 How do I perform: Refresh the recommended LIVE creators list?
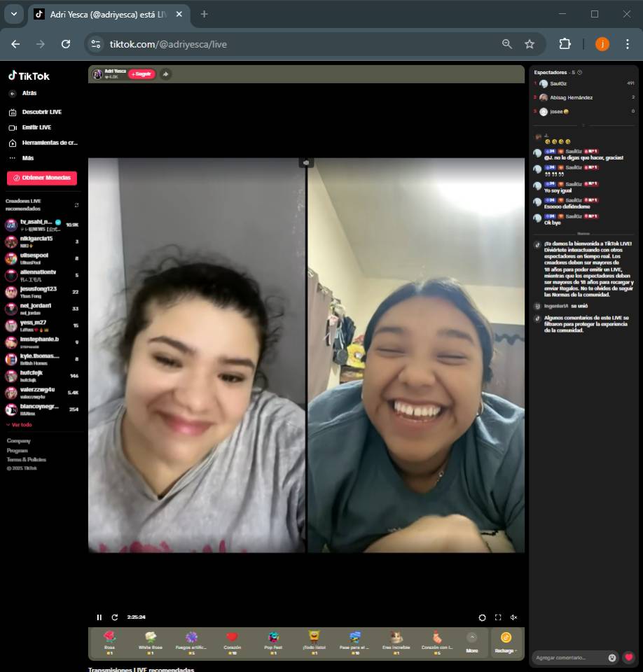(76, 205)
